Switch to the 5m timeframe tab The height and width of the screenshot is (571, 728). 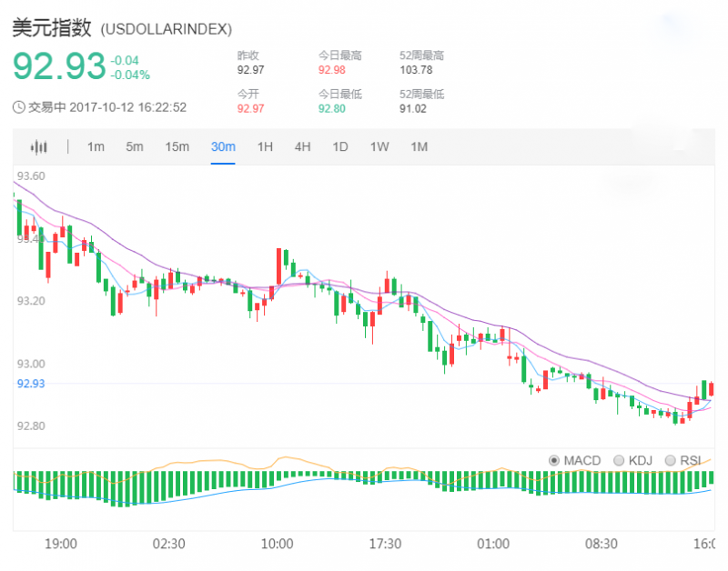click(135, 146)
